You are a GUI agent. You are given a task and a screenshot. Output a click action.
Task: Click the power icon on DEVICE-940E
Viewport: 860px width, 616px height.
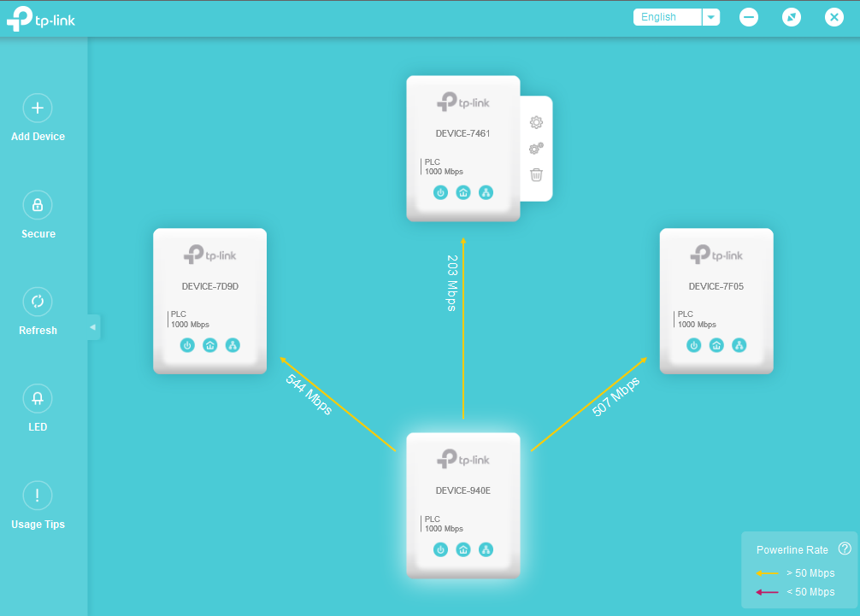click(440, 549)
